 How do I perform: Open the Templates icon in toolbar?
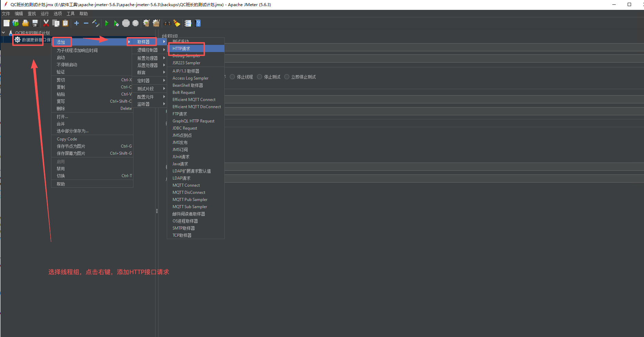(16, 23)
